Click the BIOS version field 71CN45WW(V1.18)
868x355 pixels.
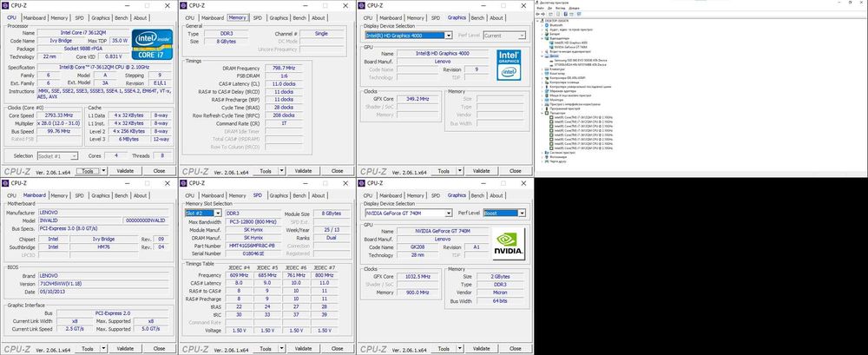click(105, 284)
